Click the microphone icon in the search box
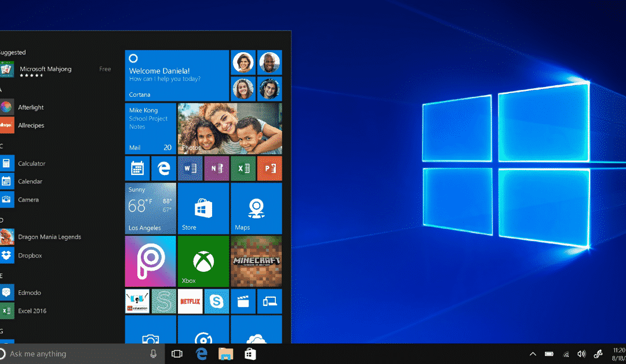 [153, 354]
